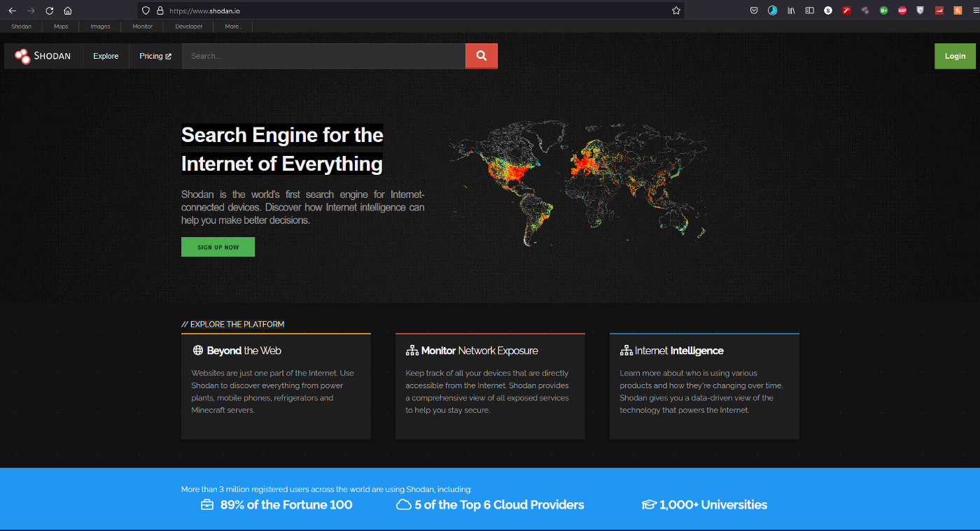Image resolution: width=980 pixels, height=531 pixels.
Task: Switch to the Maps tab
Action: pyautogui.click(x=61, y=27)
